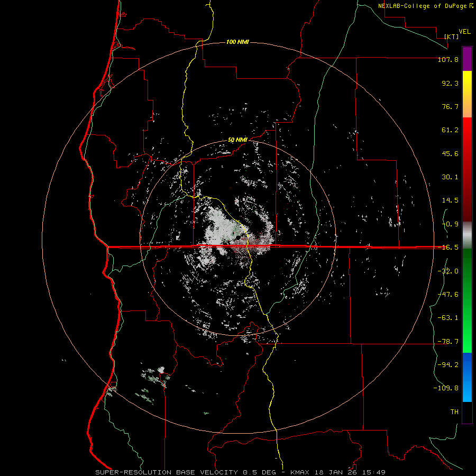
Task: Click the 107.8 value on the velocity scale
Action: pyautogui.click(x=448, y=59)
